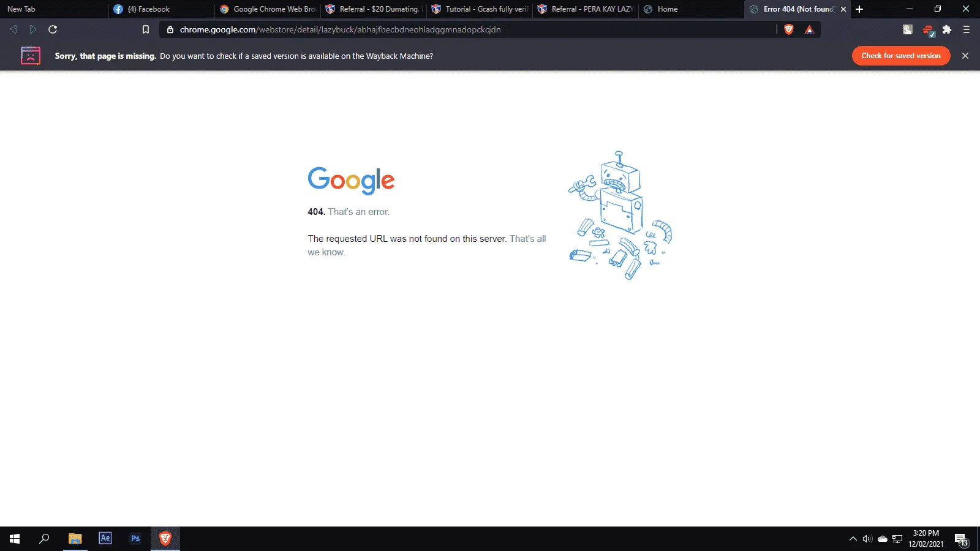Click the '404.' error code text
The height and width of the screenshot is (551, 980).
click(316, 212)
